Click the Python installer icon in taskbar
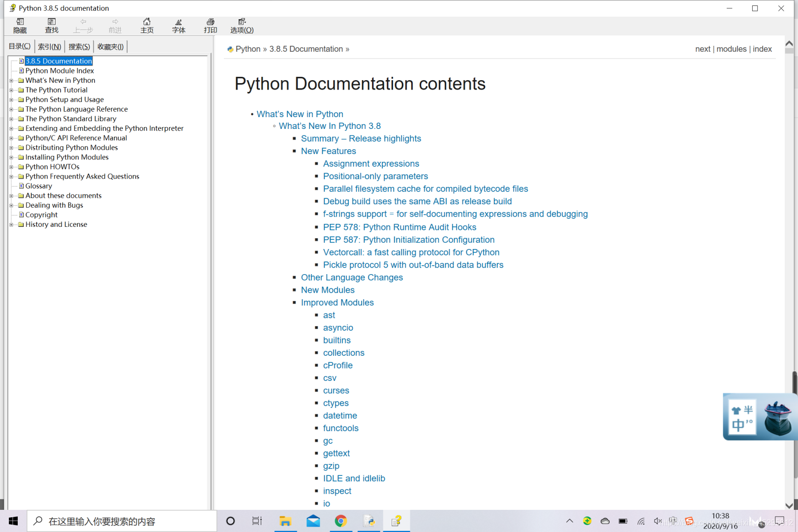798x532 pixels. click(x=369, y=521)
